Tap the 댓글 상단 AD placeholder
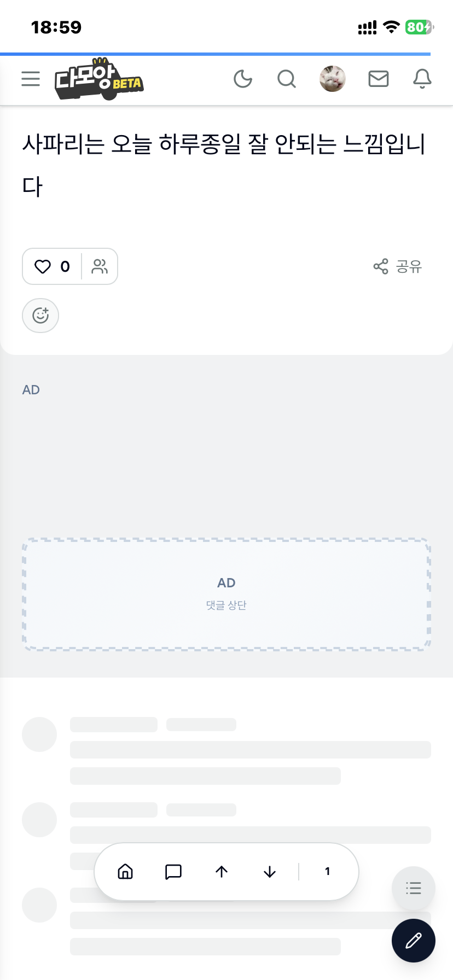Image resolution: width=453 pixels, height=980 pixels. click(x=226, y=594)
